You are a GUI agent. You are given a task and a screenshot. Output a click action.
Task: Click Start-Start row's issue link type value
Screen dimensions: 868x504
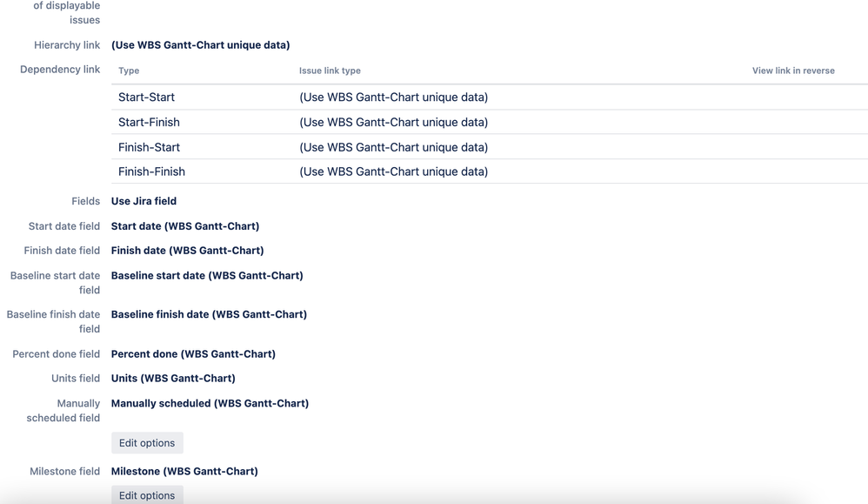[x=394, y=97]
